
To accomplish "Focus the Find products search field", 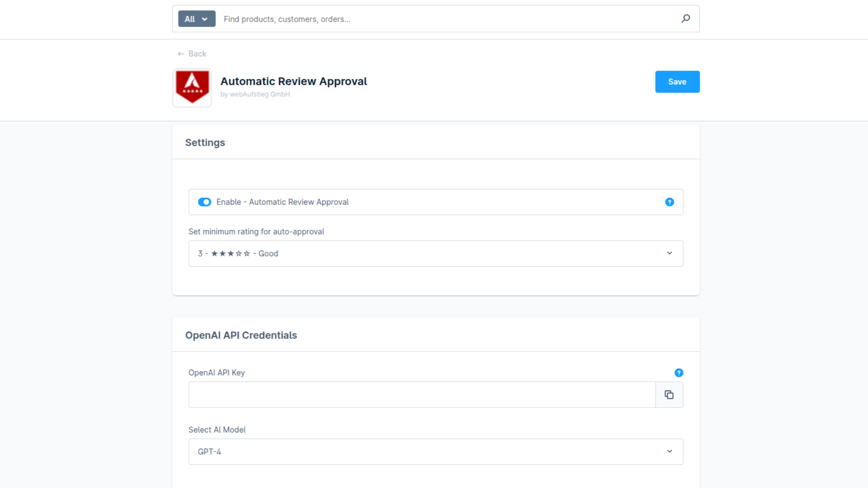I will [x=448, y=19].
